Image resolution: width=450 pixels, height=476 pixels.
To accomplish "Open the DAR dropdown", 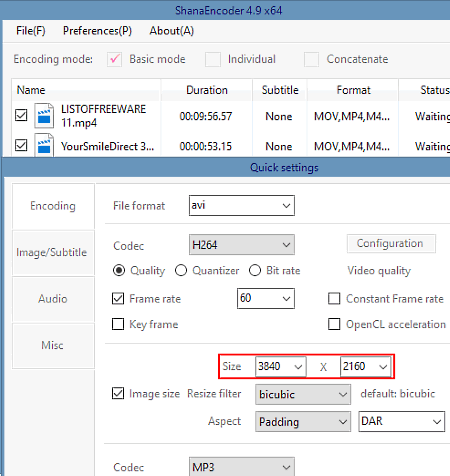I will (402, 422).
